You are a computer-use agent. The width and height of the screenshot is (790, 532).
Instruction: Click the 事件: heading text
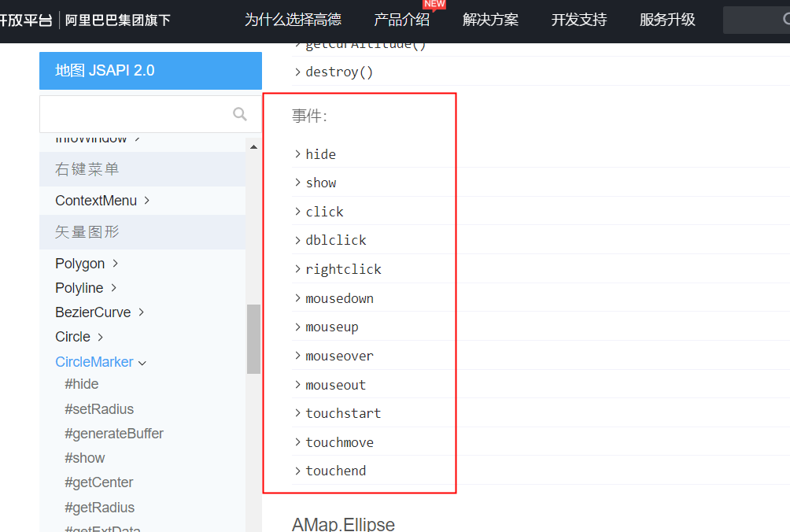pos(309,116)
